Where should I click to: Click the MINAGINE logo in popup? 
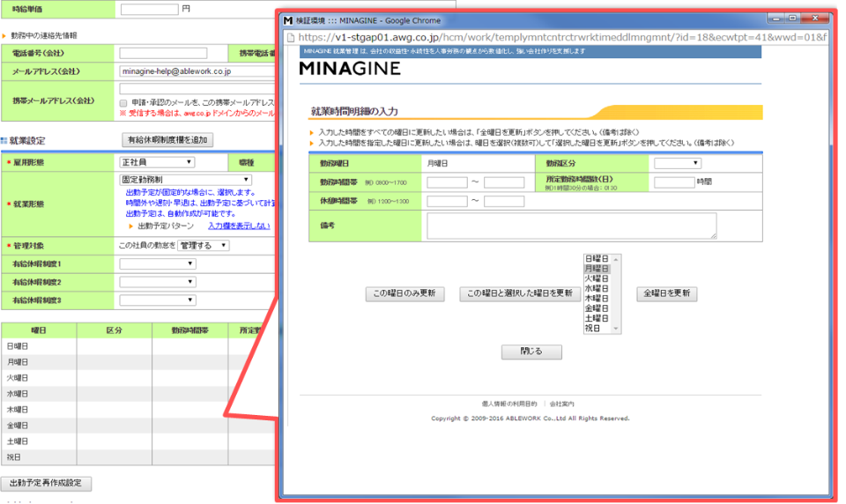(x=350, y=69)
